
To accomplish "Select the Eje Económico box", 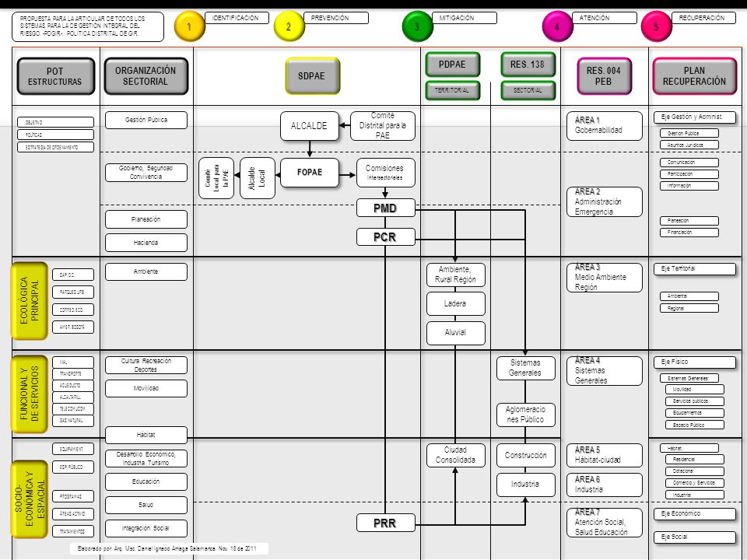I will coord(695,514).
